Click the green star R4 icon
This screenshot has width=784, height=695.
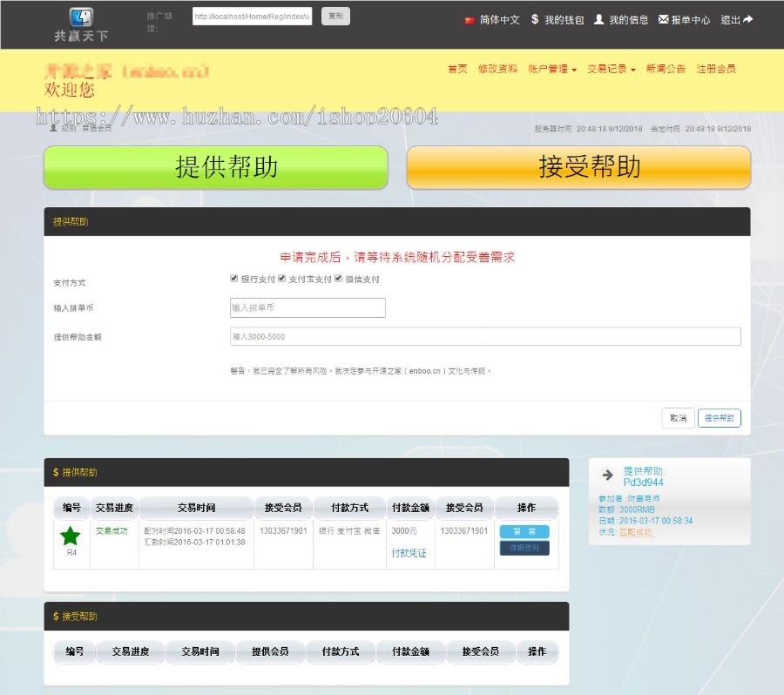[x=70, y=536]
